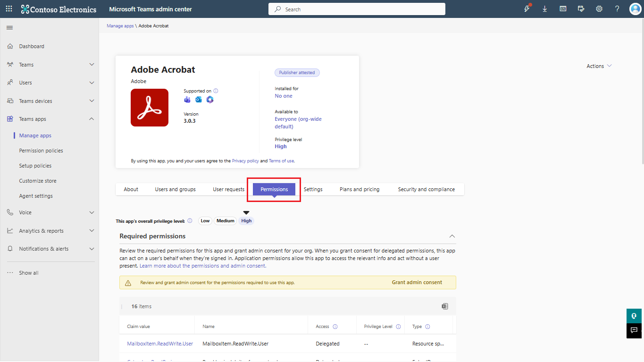Click info icon in Type column header
The width and height of the screenshot is (644, 362).
pos(427,327)
